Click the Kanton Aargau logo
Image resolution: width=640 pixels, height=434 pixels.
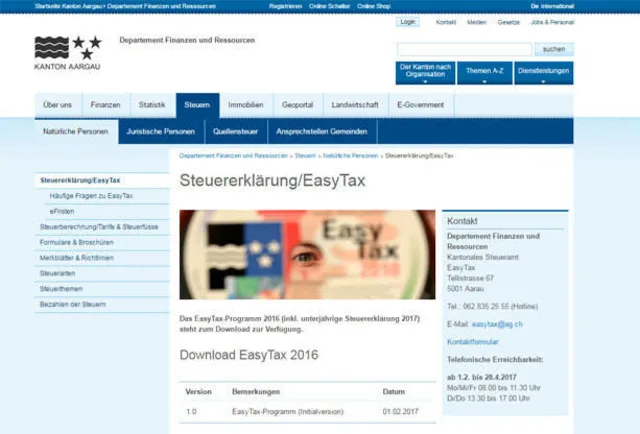pyautogui.click(x=68, y=53)
